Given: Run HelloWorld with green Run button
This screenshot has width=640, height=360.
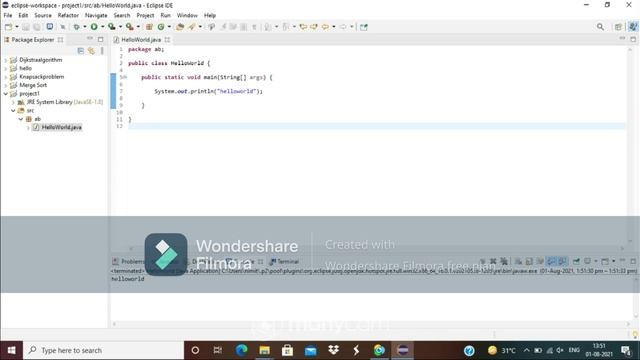Looking at the screenshot, I should click(x=94, y=27).
